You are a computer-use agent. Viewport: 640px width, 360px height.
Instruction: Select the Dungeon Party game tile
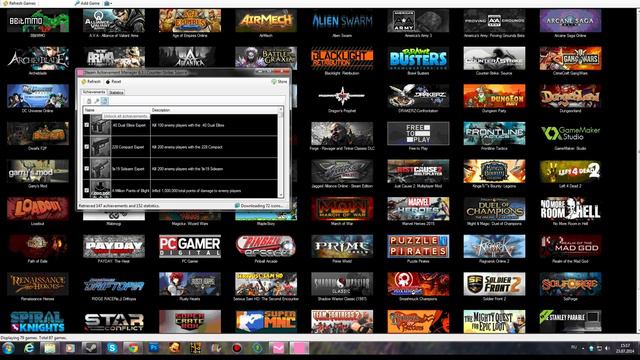pos(494,96)
